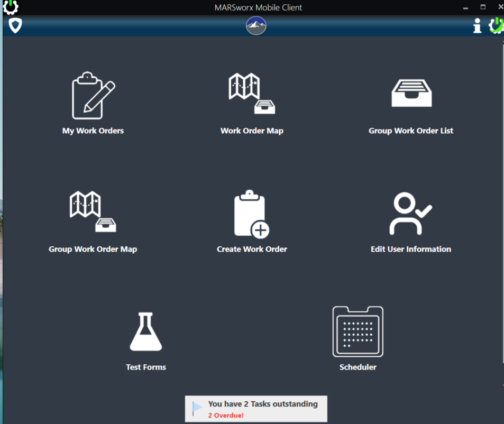Click the green power gear icon in the header
The height and width of the screenshot is (424, 504).
(x=496, y=26)
